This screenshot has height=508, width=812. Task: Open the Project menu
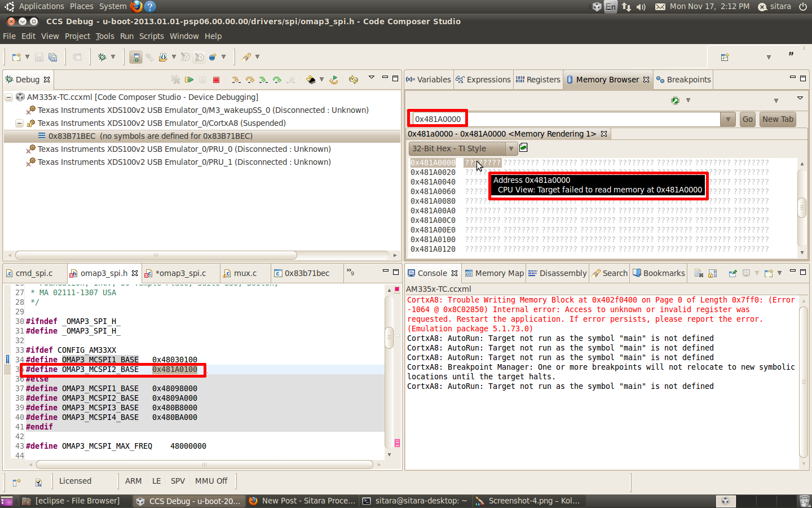[77, 36]
